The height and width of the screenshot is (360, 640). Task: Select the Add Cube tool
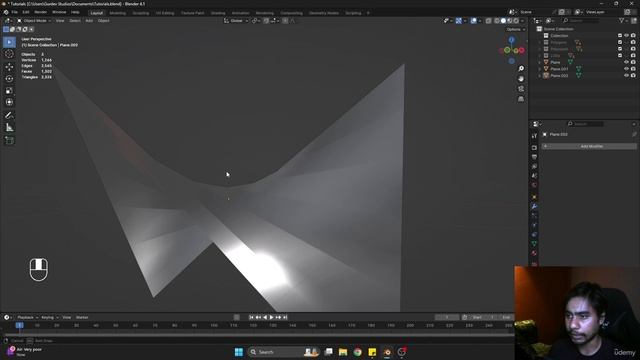pos(9,140)
